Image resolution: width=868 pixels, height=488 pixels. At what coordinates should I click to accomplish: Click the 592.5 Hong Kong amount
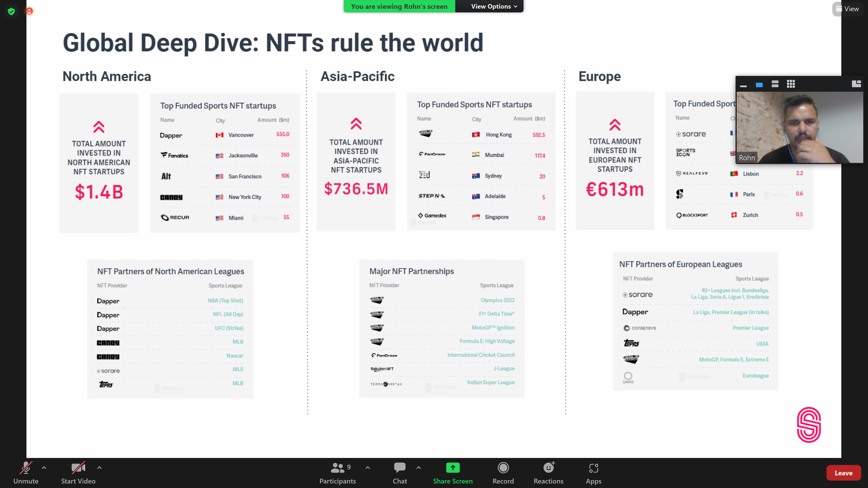click(x=538, y=135)
